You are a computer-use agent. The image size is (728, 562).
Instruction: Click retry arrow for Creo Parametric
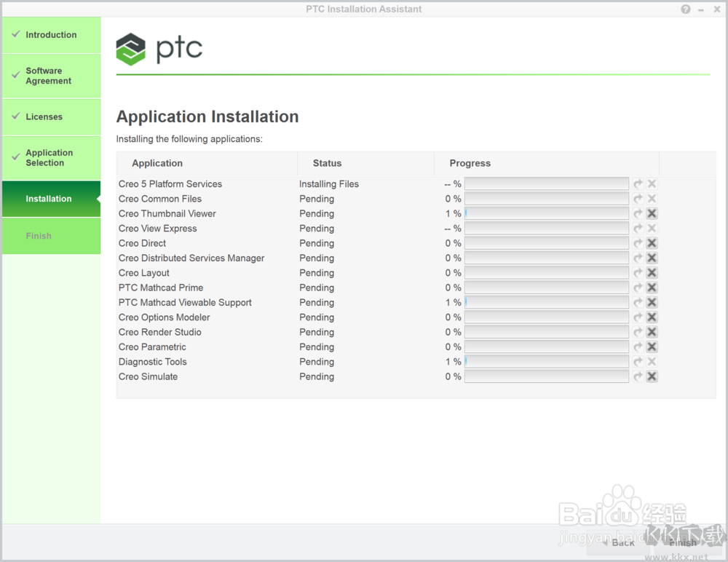(638, 347)
